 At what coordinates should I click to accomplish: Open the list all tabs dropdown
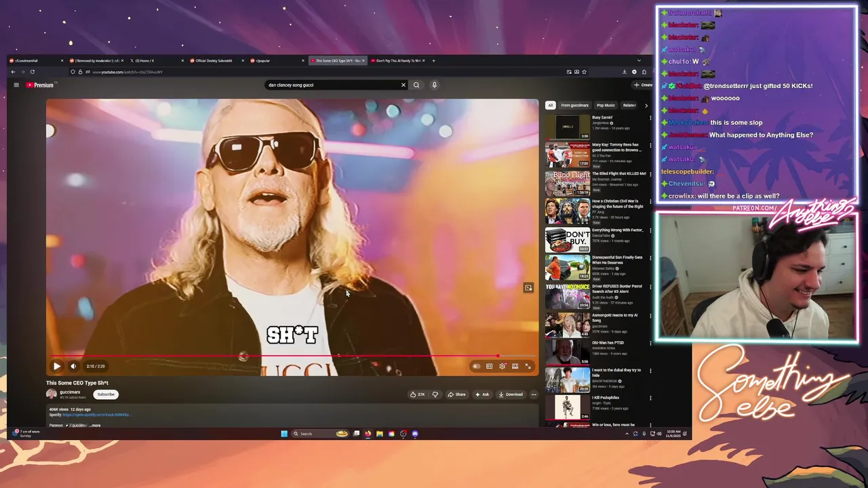(638, 60)
